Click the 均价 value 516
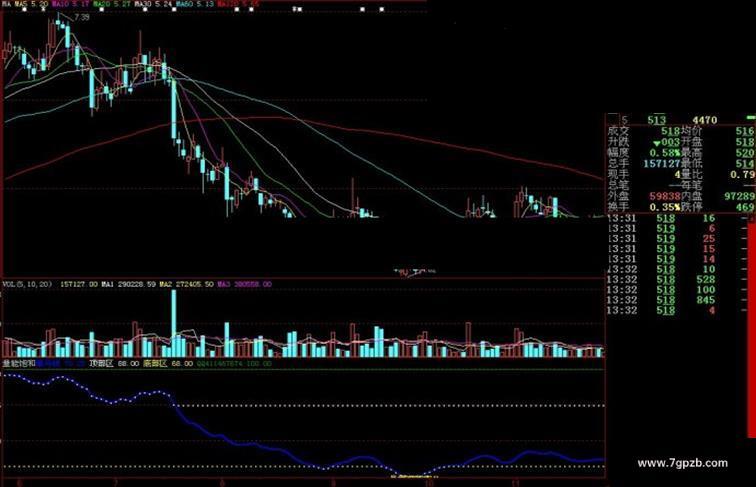The image size is (756, 487). tap(745, 131)
